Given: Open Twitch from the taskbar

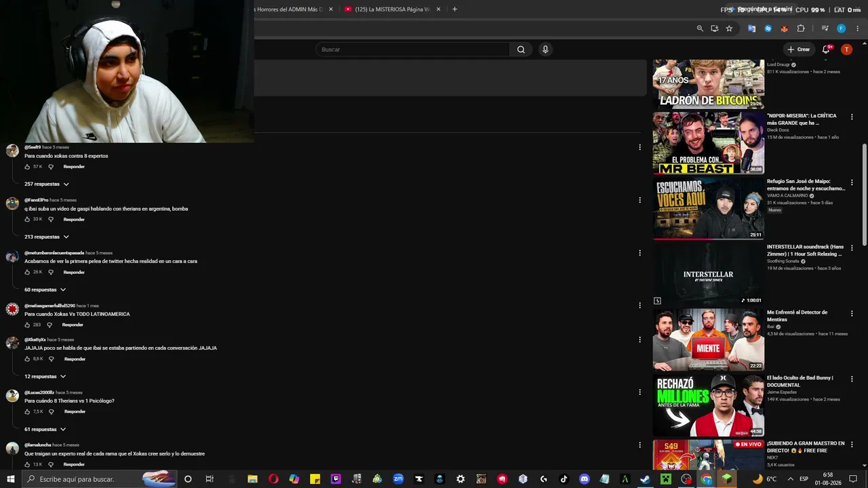Looking at the screenshot, I should point(336,479).
